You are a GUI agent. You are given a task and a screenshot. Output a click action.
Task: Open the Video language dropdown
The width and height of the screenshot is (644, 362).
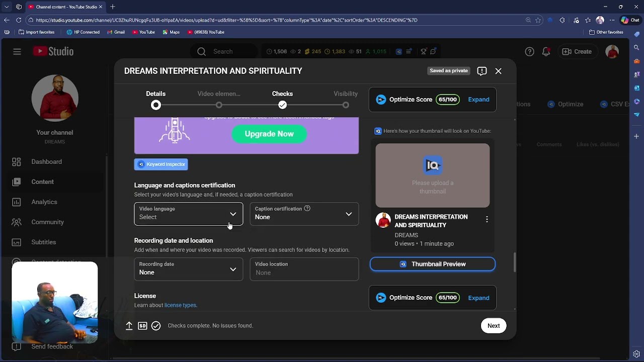[189, 214]
